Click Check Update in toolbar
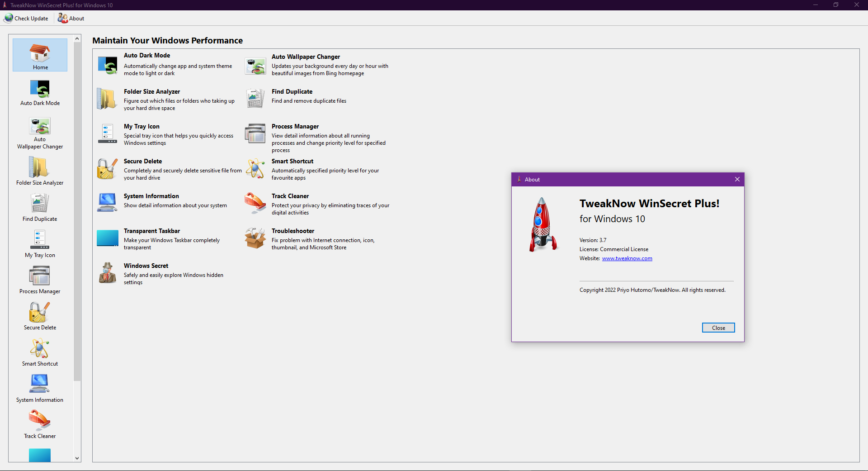 (x=27, y=18)
